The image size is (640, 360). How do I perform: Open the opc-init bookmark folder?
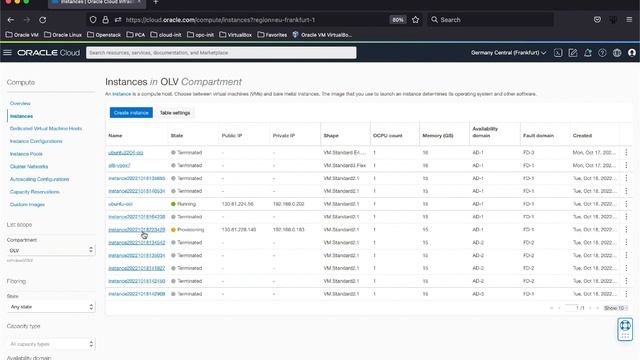coord(200,35)
